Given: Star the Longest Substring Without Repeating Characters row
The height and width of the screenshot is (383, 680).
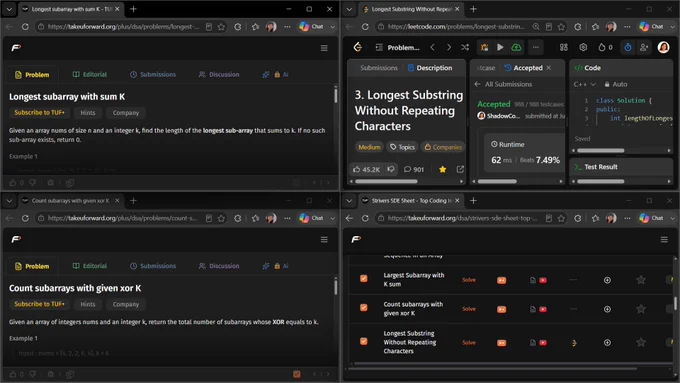Looking at the screenshot, I should (641, 343).
